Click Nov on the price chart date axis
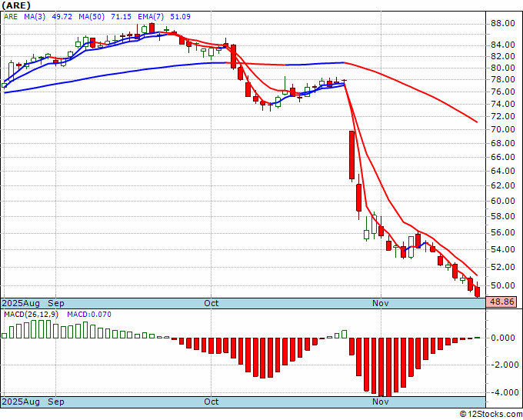The height and width of the screenshot is (420, 523). (381, 303)
